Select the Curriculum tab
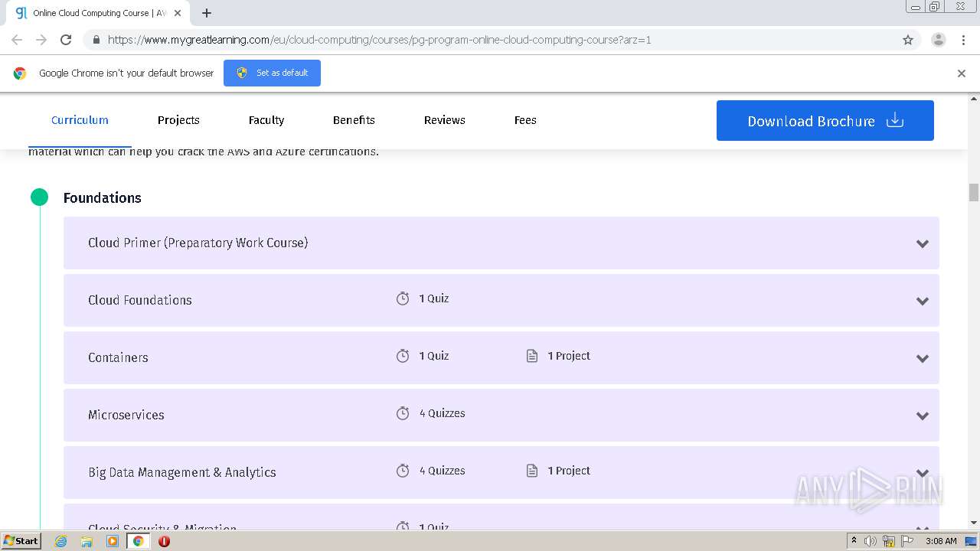 click(80, 120)
